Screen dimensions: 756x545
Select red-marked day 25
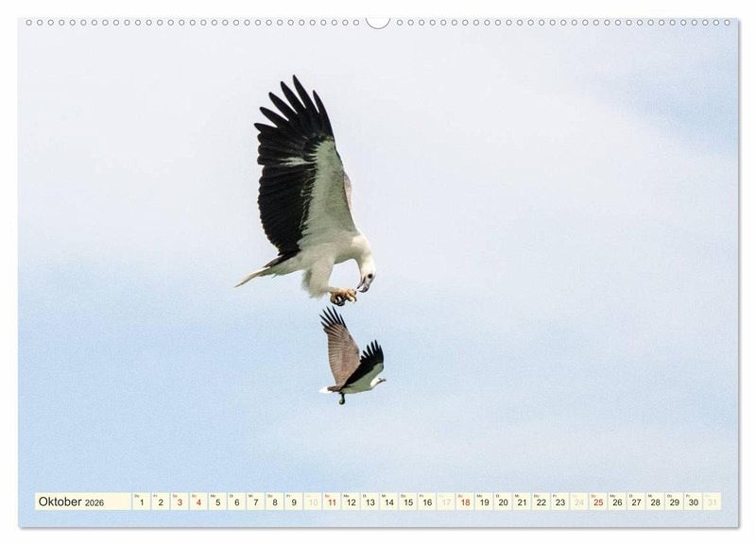598,502
